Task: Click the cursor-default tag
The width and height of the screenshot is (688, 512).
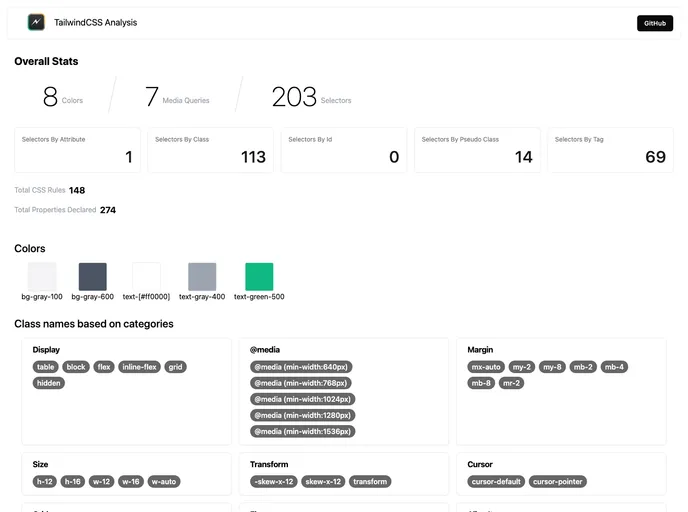Action: (496, 481)
